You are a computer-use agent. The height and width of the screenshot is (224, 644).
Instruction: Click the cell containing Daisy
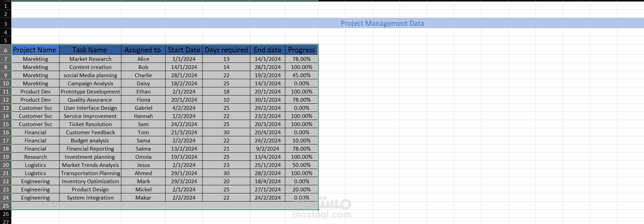tap(143, 83)
